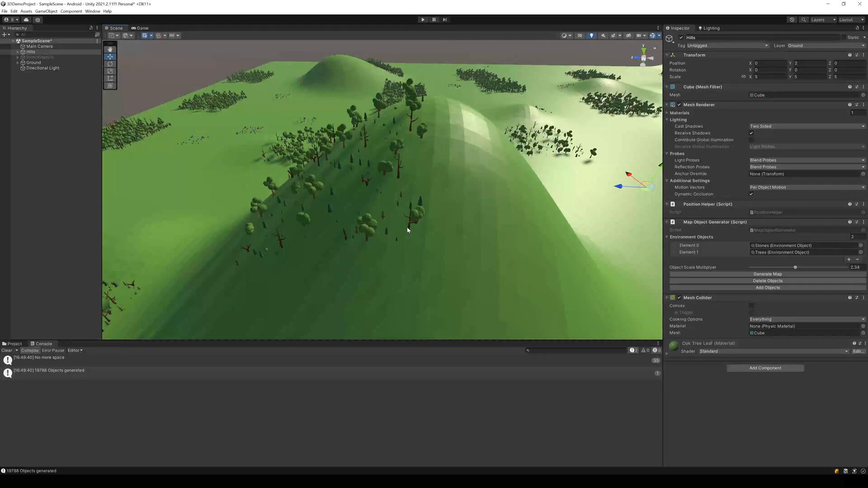Expand the Ground object in Hierarchy
Viewport: 868px width, 488px height.
coord(18,62)
